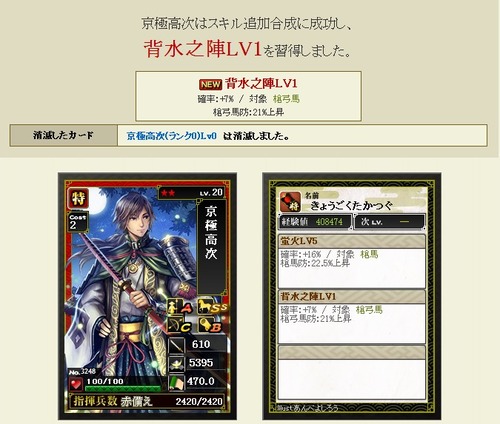Click the green scroll intelligence icon 470.0
Image resolution: width=500 pixels, height=424 pixels.
[x=177, y=382]
